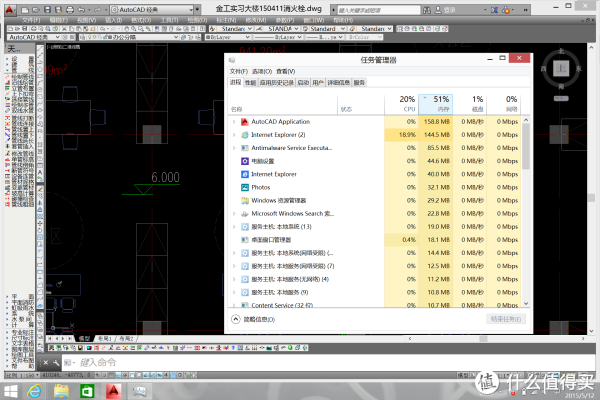Open the ByLayer linetype dropdown
600x400 pixels.
click(277, 37)
